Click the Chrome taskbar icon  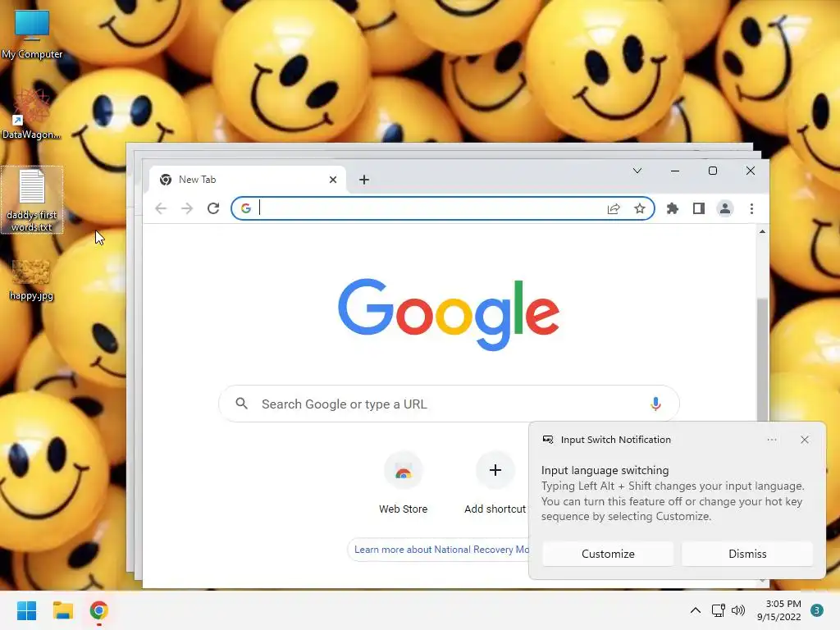click(x=99, y=610)
